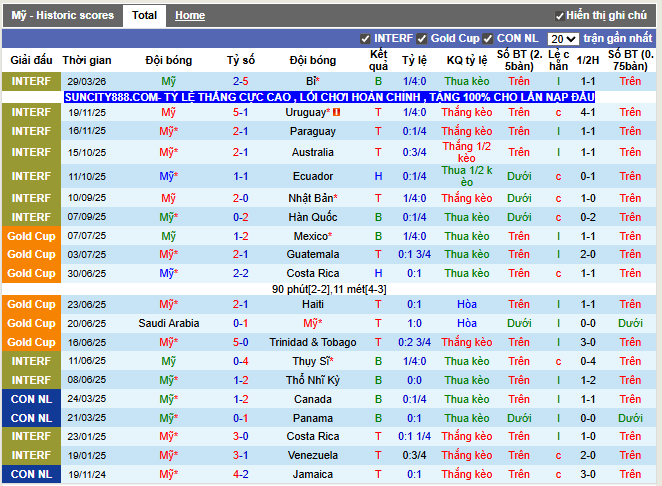Image resolution: width=662 pixels, height=486 pixels.
Task: Uncheck the INTERF filter checkbox
Action: (365, 39)
